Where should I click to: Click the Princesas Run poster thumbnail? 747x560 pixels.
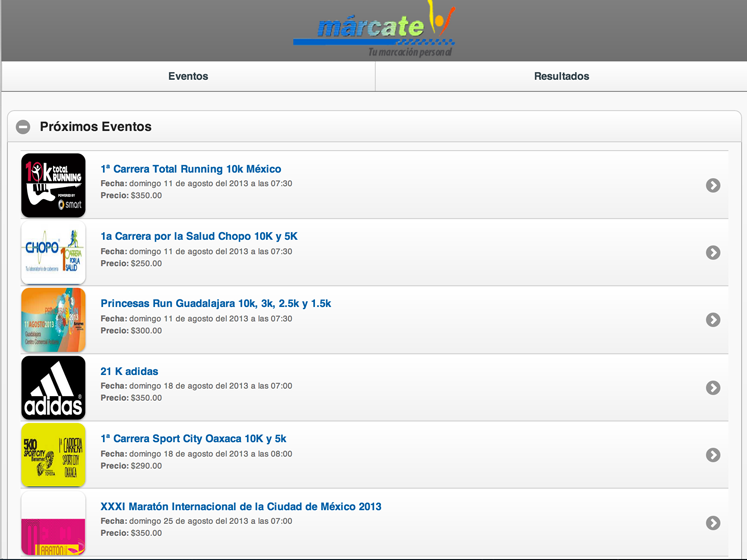[53, 320]
